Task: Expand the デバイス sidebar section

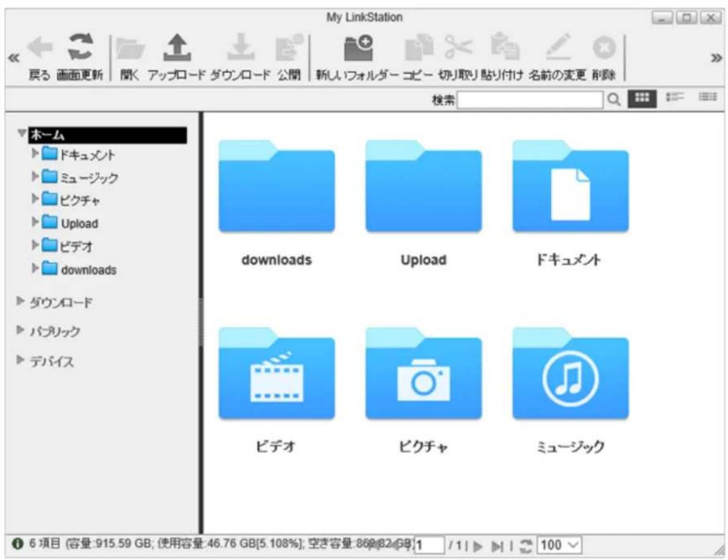Action: click(x=20, y=360)
